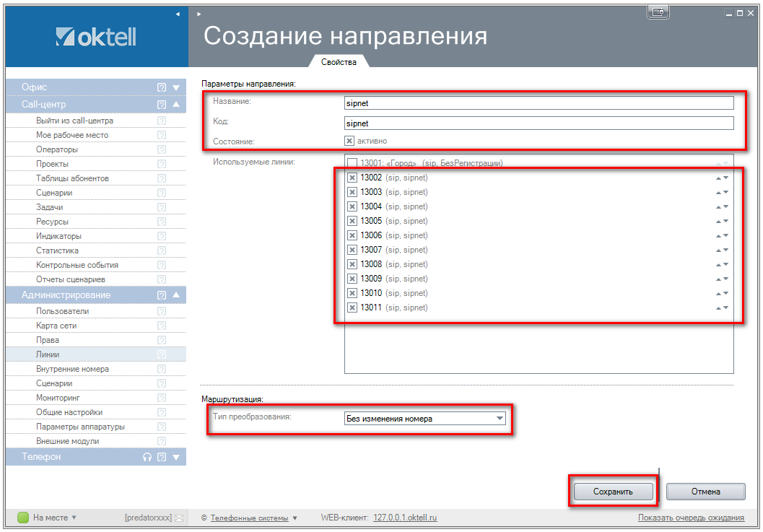
Task: Open the Показать очередь ожидания link
Action: click(x=691, y=518)
